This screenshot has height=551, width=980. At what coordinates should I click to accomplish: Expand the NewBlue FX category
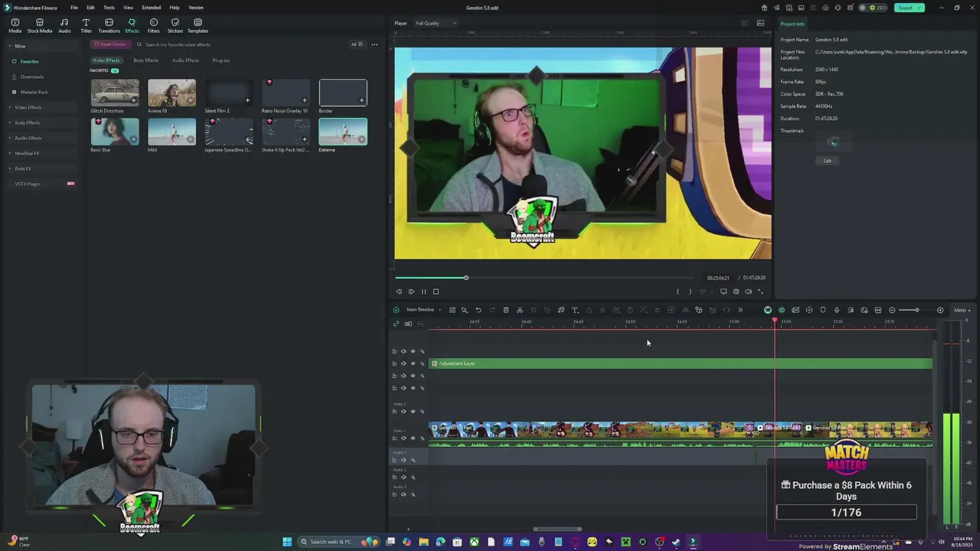click(x=9, y=153)
